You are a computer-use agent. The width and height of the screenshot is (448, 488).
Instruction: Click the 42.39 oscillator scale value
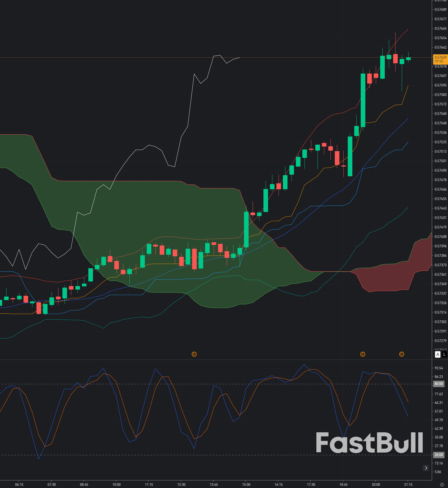pos(439,429)
